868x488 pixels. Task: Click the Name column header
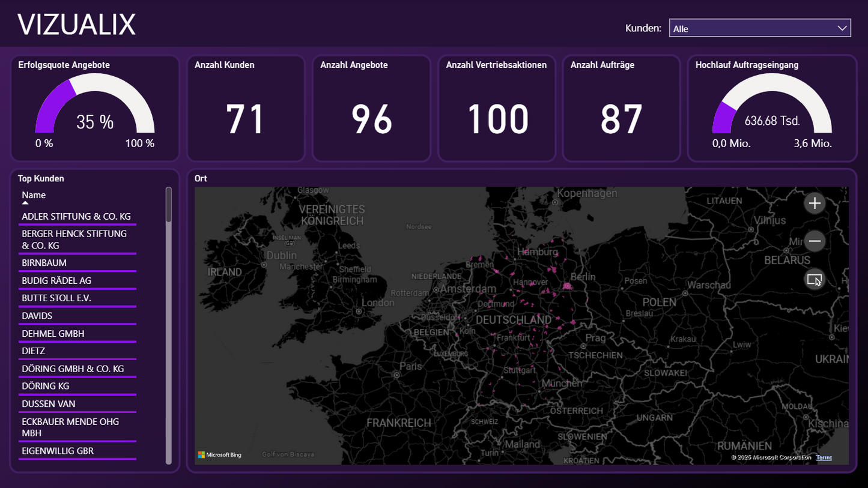[34, 195]
